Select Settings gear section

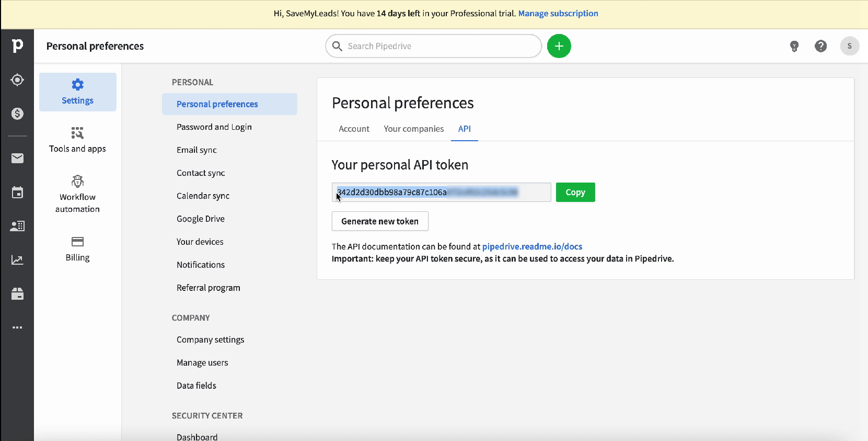point(78,92)
